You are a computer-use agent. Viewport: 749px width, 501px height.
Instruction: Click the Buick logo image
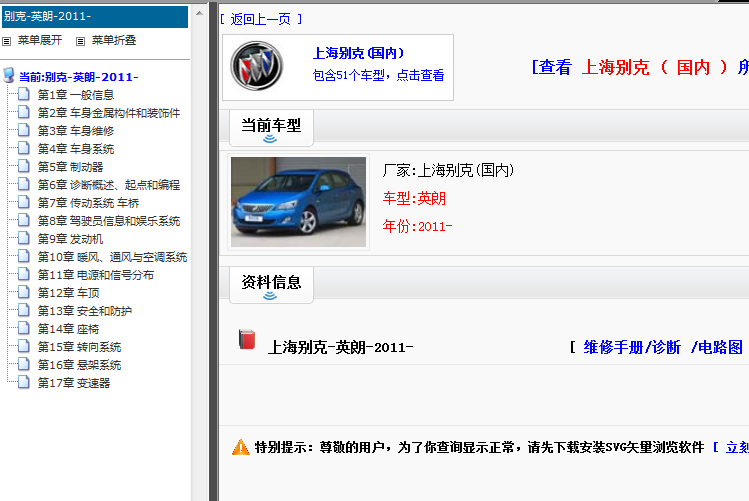click(257, 66)
